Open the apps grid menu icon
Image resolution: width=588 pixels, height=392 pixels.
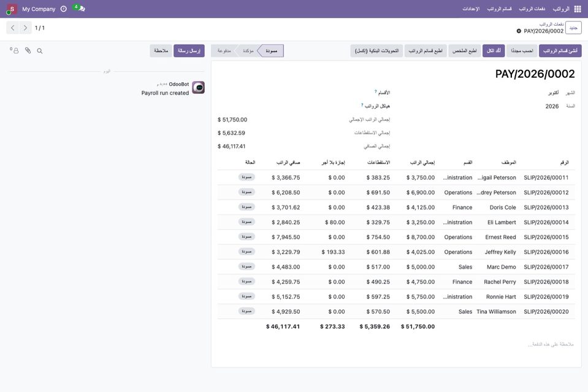pos(578,9)
